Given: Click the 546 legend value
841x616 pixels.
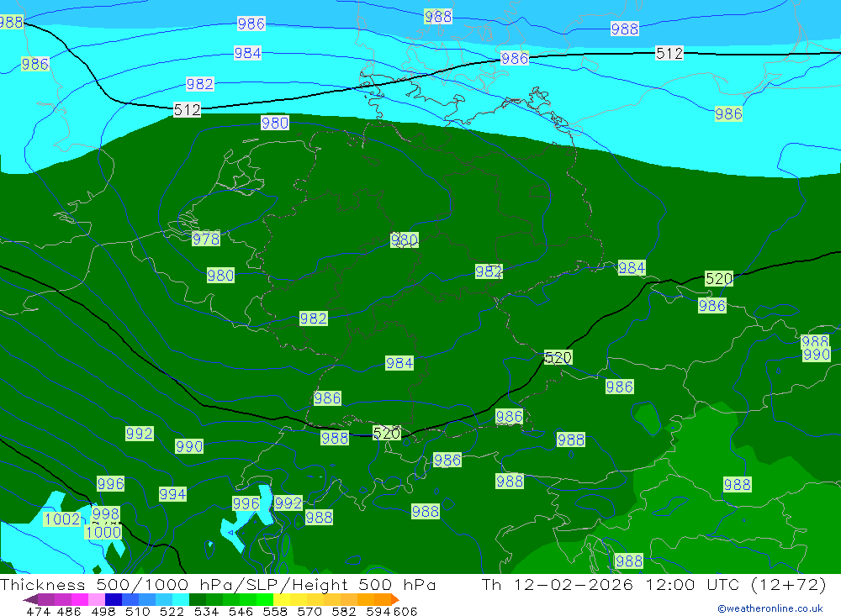Looking at the screenshot, I should tap(241, 611).
